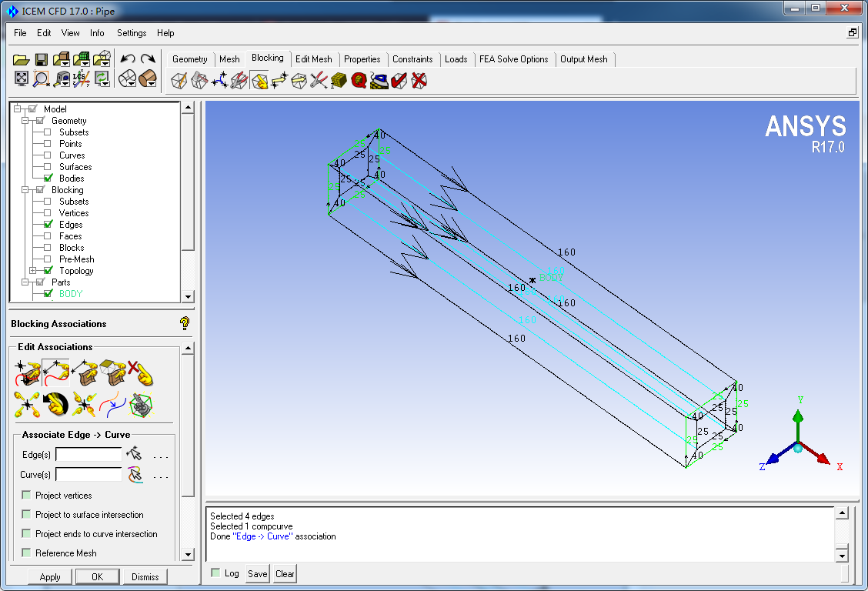The image size is (868, 591).
Task: Undo the last action
Action: [x=128, y=58]
